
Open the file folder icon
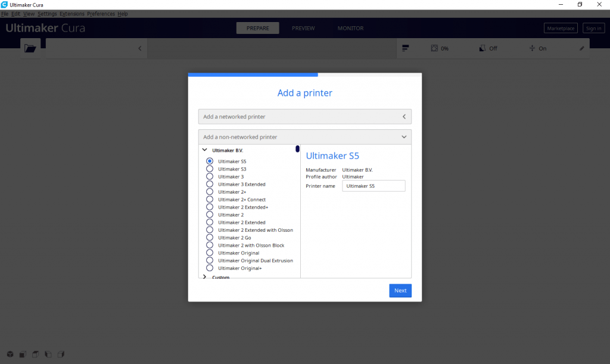pyautogui.click(x=30, y=49)
